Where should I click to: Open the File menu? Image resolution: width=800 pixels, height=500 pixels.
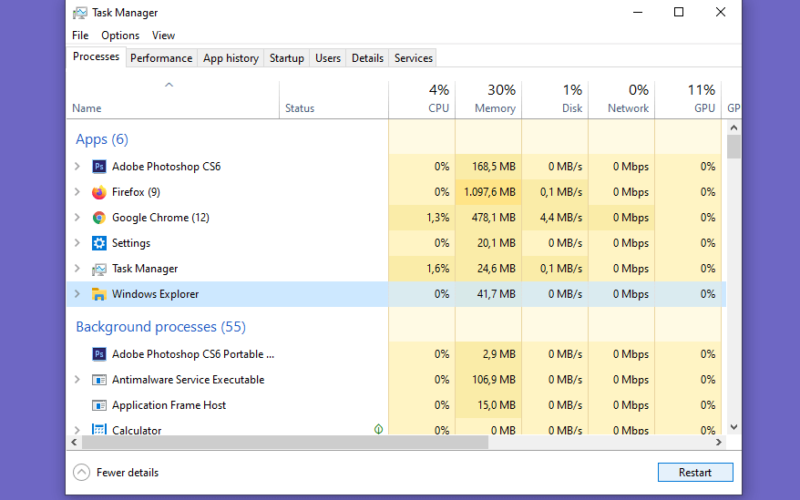(80, 35)
